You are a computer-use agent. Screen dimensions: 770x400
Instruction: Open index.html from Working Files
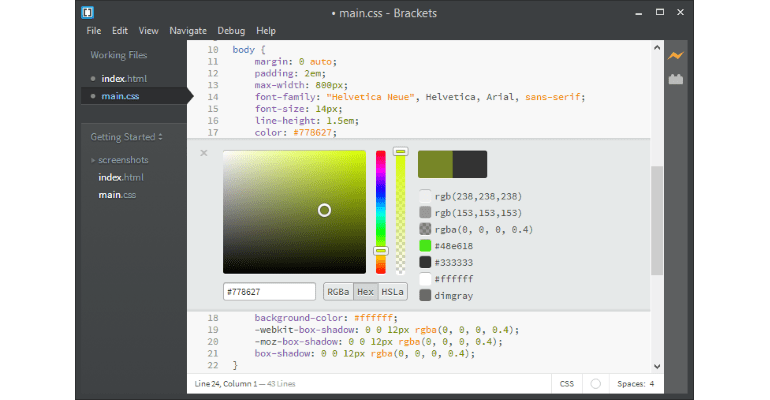124,78
